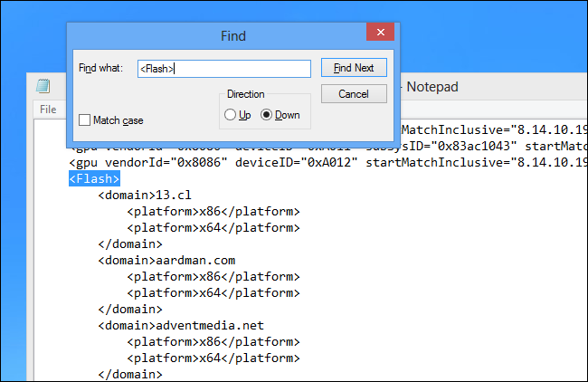The height and width of the screenshot is (382, 588).
Task: Click the highlighted <Flash> text
Action: pyautogui.click(x=94, y=178)
